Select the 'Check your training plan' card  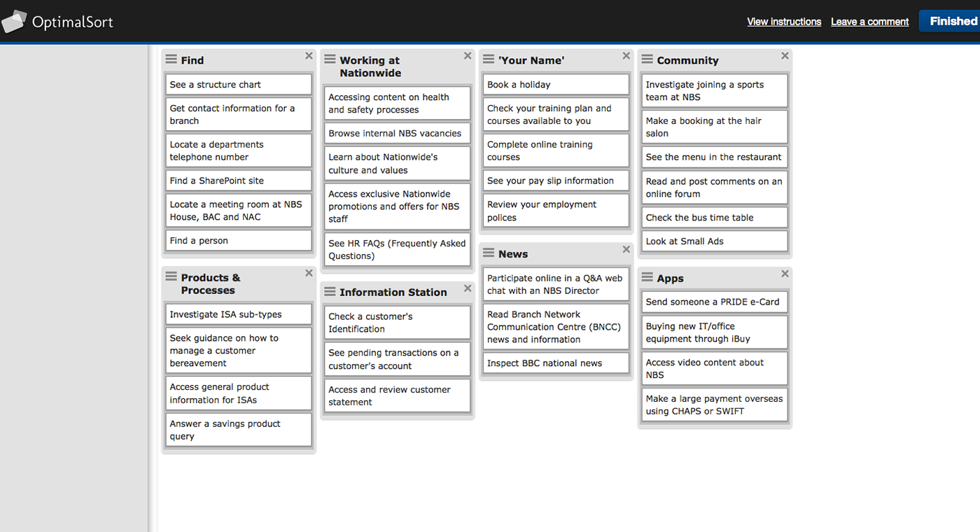pyautogui.click(x=556, y=115)
